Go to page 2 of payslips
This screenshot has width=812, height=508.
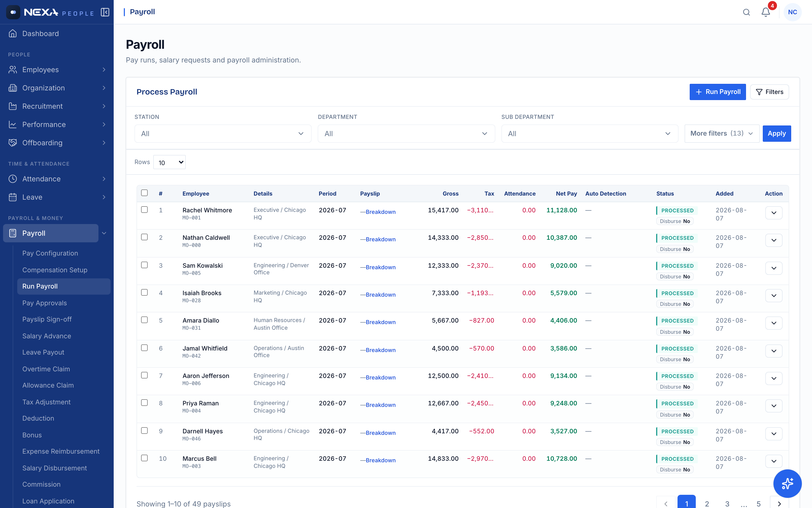point(707,504)
